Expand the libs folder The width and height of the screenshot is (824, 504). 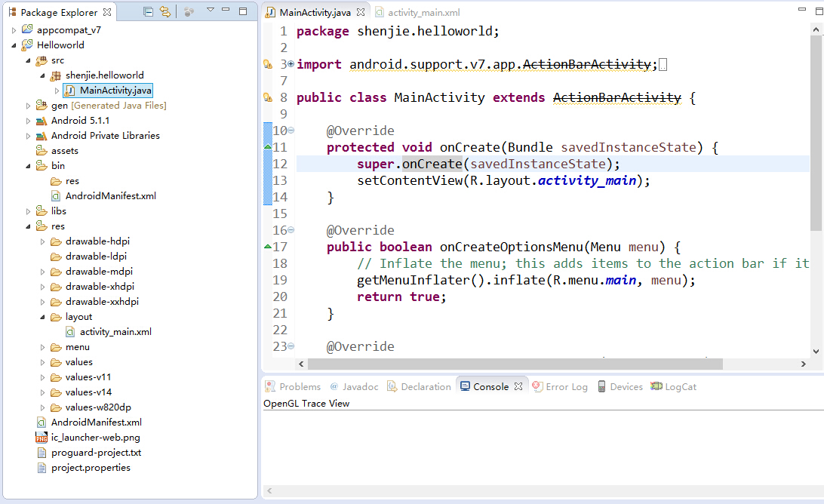coord(29,211)
